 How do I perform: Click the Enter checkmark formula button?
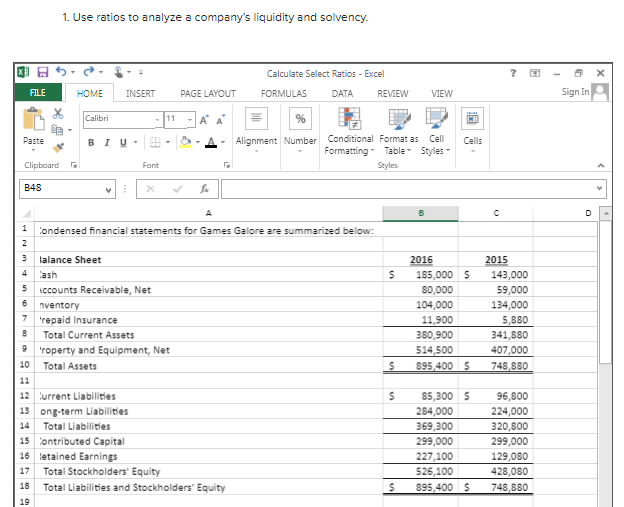[177, 189]
